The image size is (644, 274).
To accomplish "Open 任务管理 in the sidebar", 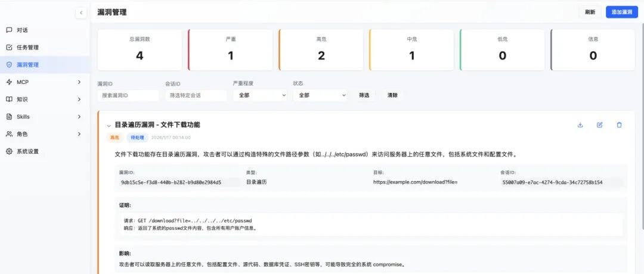I will [x=45, y=48].
